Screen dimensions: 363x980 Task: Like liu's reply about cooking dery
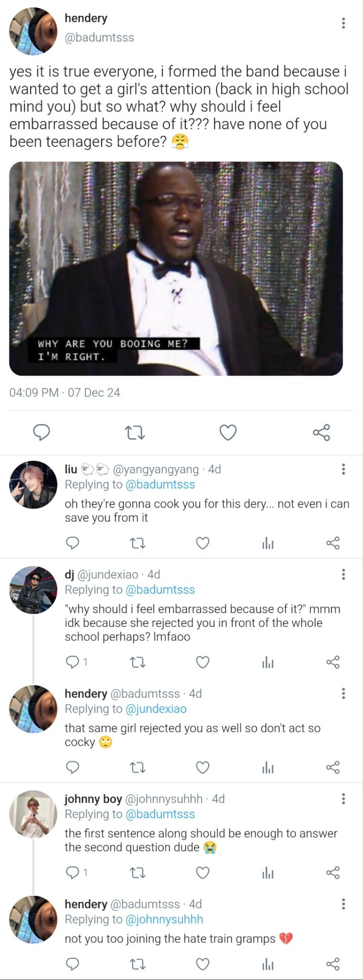tap(203, 543)
